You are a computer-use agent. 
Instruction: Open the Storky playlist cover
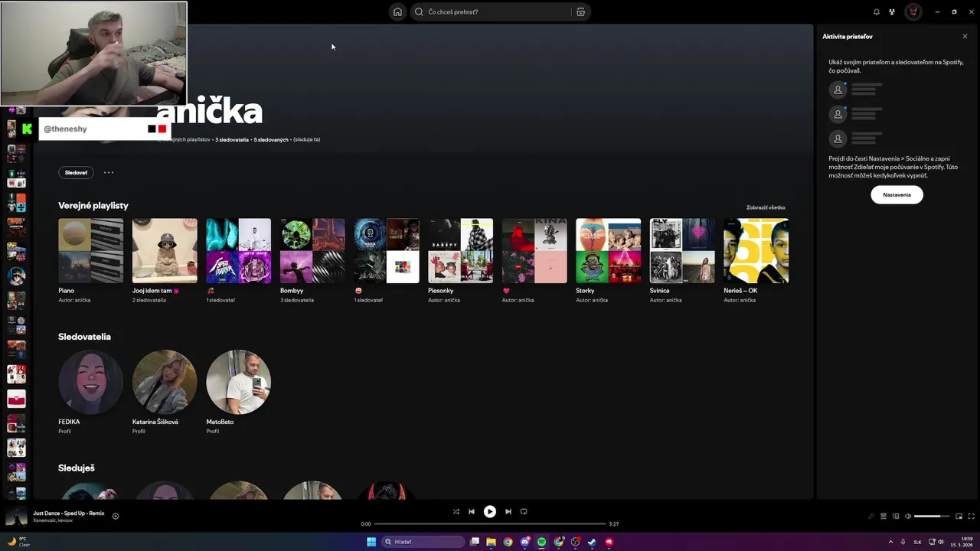608,251
